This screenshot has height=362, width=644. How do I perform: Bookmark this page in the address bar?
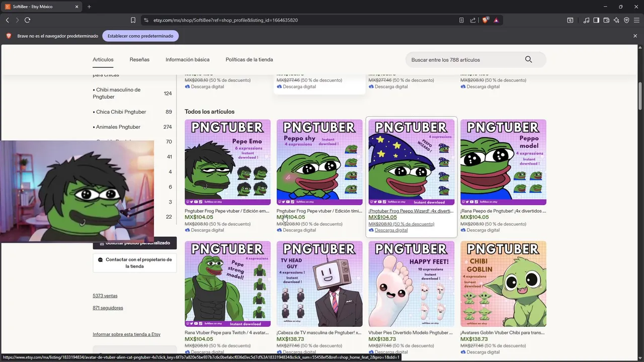(x=133, y=20)
